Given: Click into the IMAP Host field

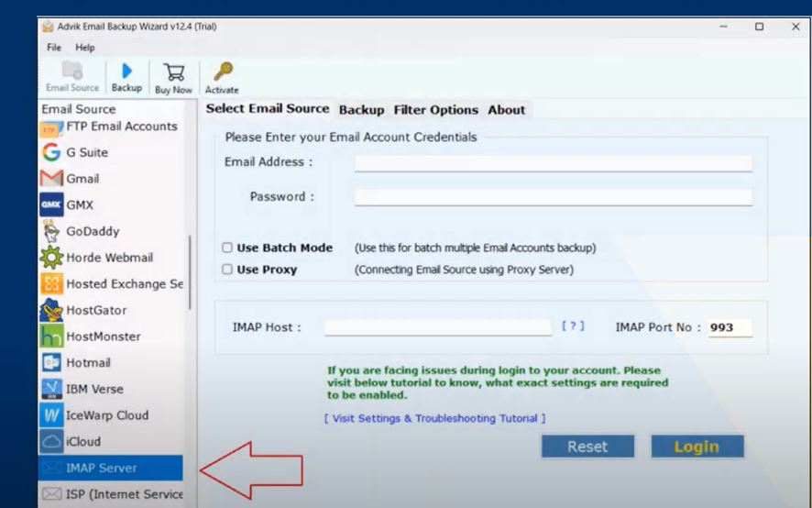Looking at the screenshot, I should 438,327.
